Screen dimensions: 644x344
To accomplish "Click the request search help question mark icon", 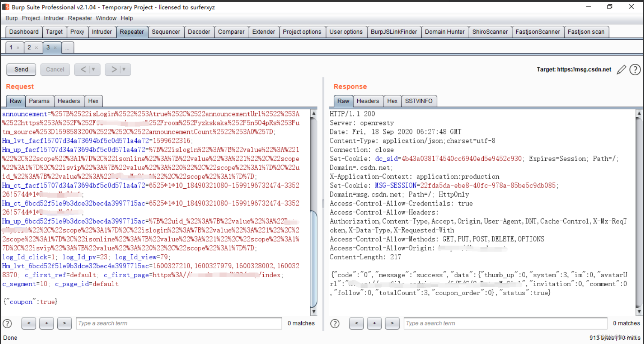I will pyautogui.click(x=7, y=323).
